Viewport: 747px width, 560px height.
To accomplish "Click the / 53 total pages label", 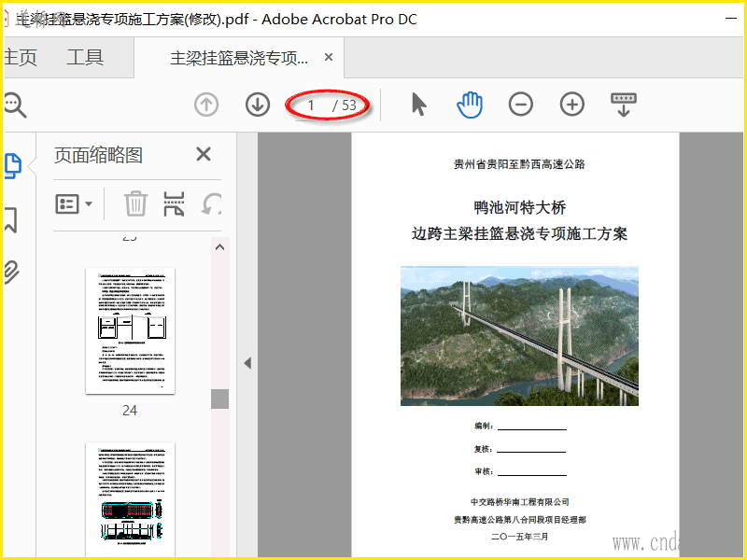I will pos(345,105).
